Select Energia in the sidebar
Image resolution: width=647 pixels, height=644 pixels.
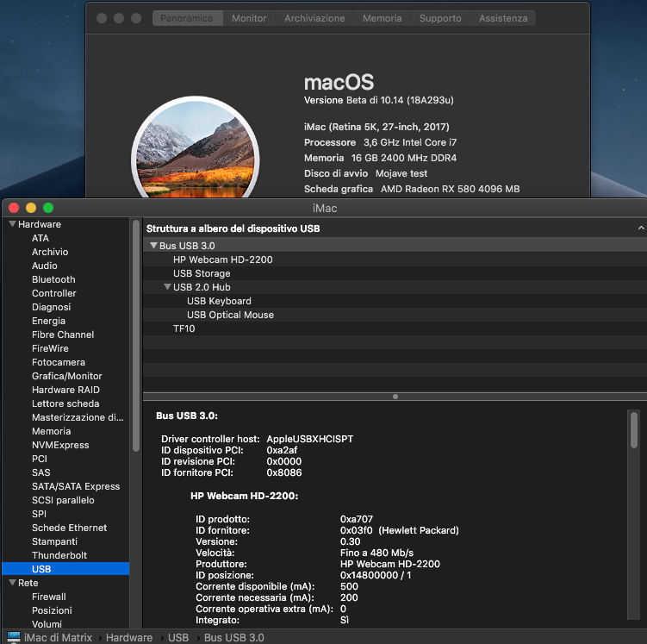click(x=49, y=321)
